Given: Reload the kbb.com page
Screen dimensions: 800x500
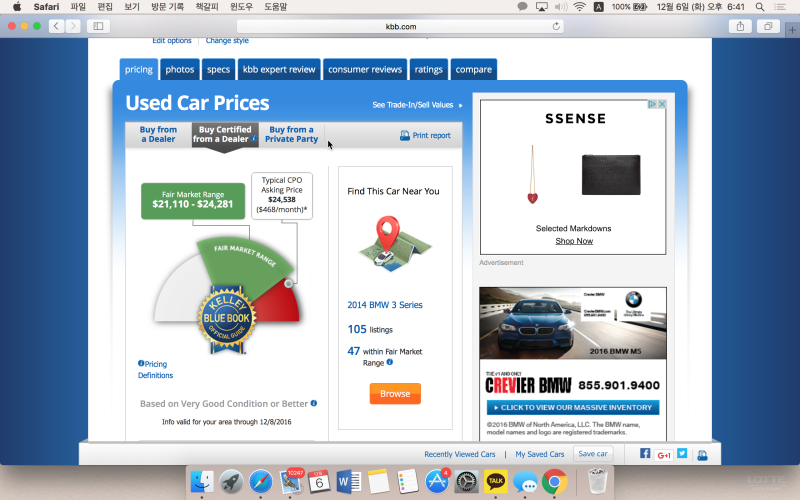Looking at the screenshot, I should click(x=556, y=26).
